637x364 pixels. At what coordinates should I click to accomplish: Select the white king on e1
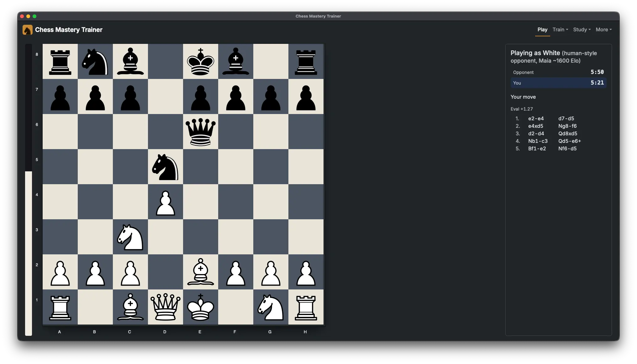pos(201,307)
